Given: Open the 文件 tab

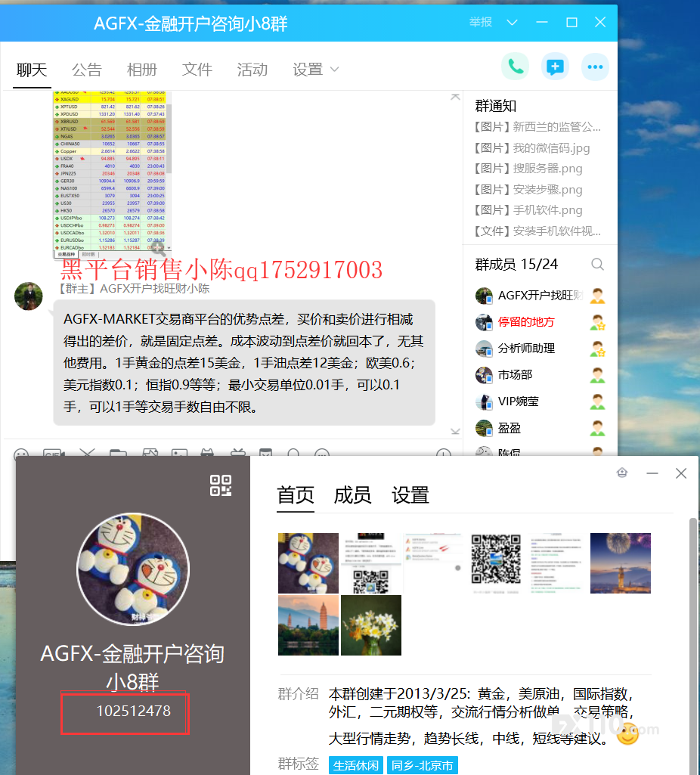Looking at the screenshot, I should pyautogui.click(x=197, y=70).
